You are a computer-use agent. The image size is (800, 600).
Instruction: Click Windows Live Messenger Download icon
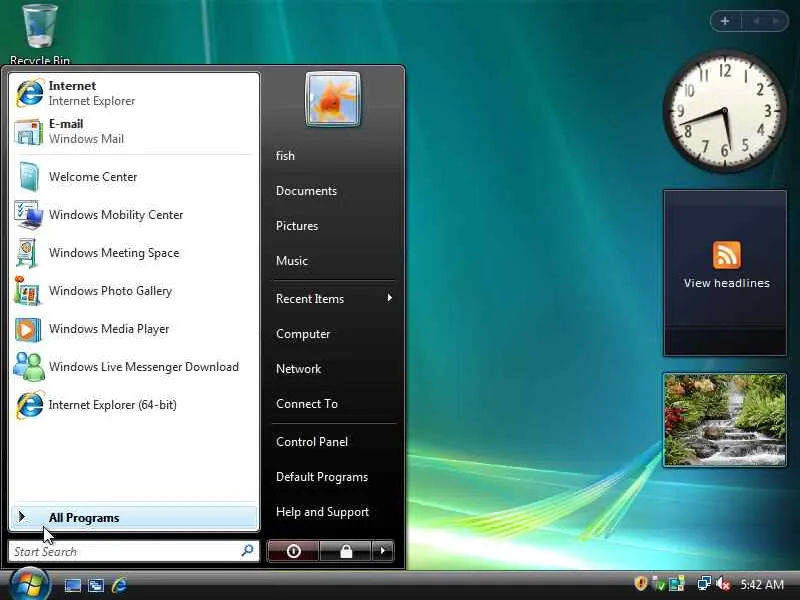coord(29,367)
